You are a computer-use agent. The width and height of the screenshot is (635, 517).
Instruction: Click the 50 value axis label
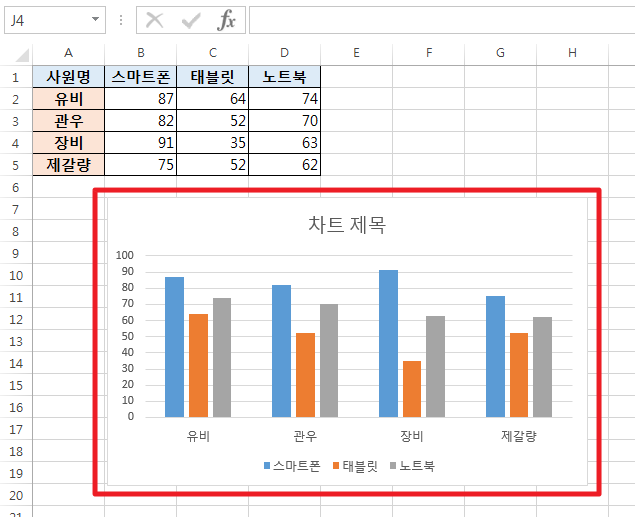click(128, 336)
